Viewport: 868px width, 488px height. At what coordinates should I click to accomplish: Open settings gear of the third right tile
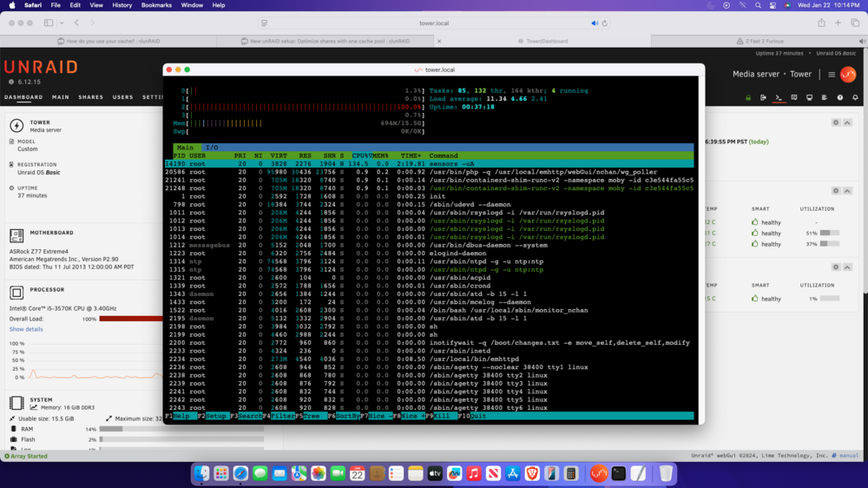pyautogui.click(x=836, y=267)
